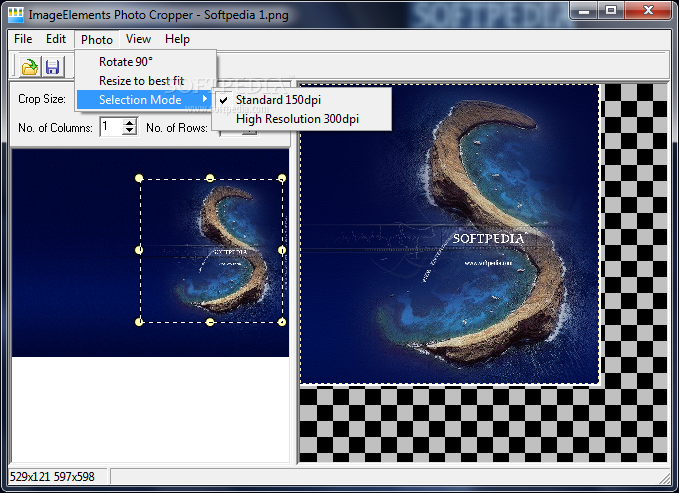Maximize the Photo Cropper window

[x=611, y=10]
